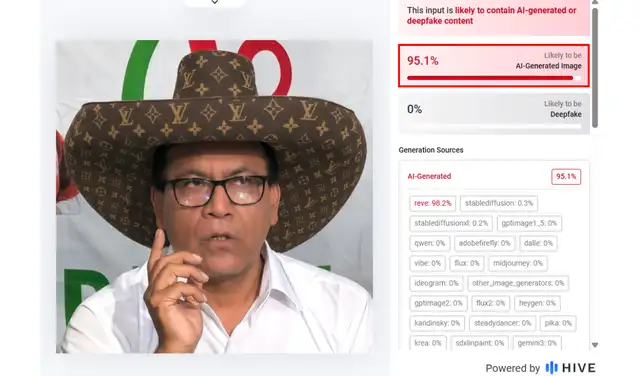Click the analyzed photo of man in hat
The image size is (640, 376).
(214, 196)
